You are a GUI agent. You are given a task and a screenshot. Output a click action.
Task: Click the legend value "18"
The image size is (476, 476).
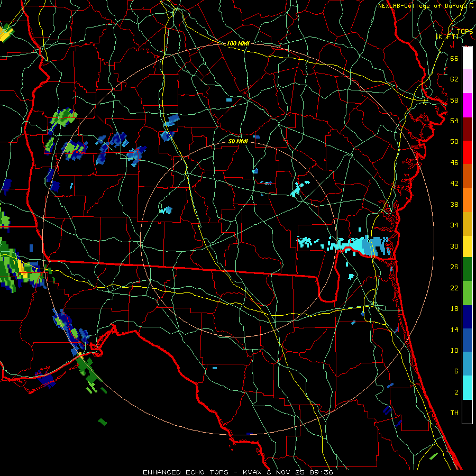pyautogui.click(x=454, y=309)
